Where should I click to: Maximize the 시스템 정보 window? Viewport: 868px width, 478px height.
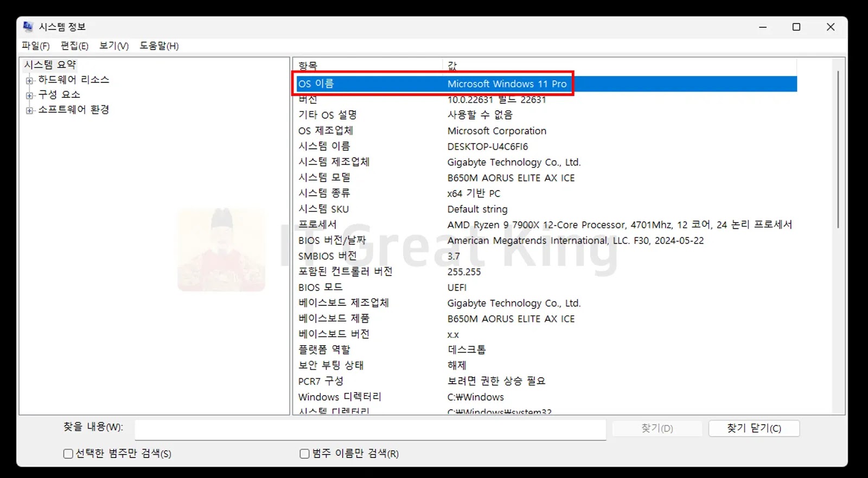click(x=796, y=27)
